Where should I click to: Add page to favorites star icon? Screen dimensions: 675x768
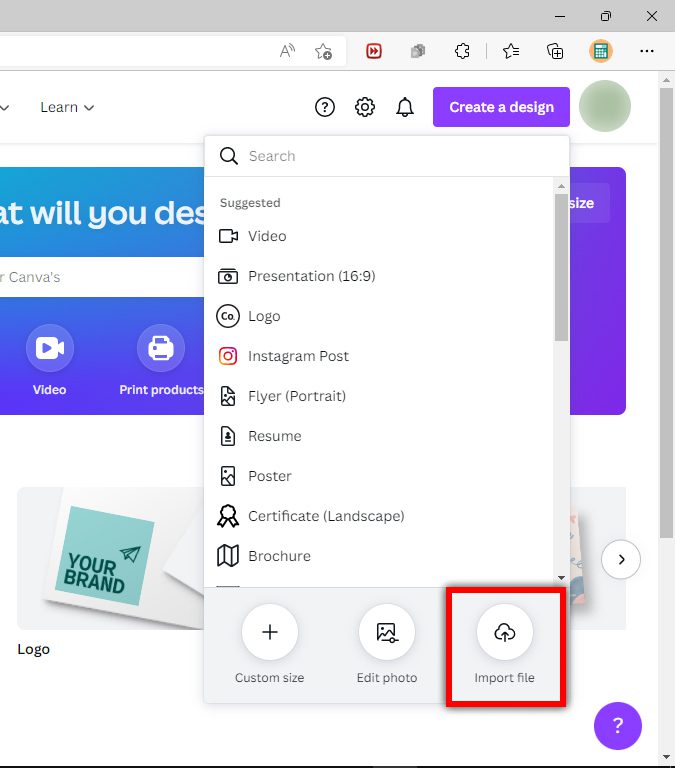323,51
